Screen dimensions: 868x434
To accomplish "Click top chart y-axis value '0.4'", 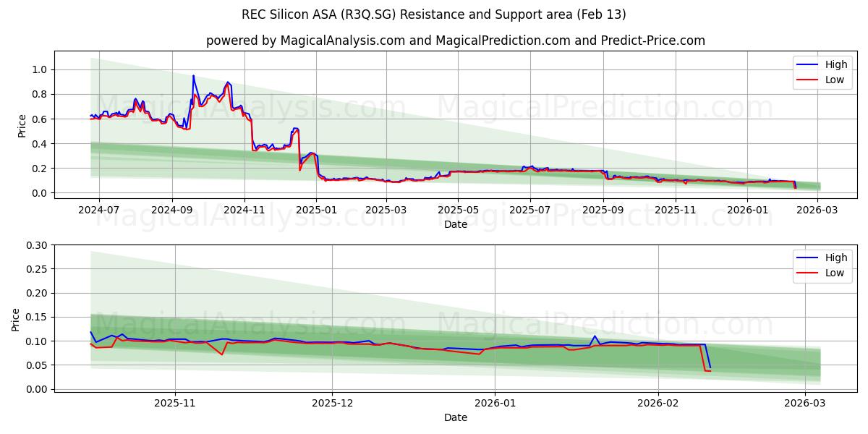I will pos(41,143).
